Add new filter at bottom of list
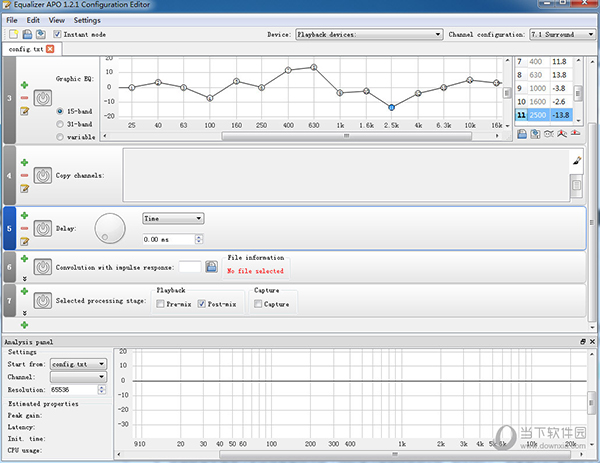Image resolution: width=600 pixels, height=463 pixels. (x=24, y=325)
